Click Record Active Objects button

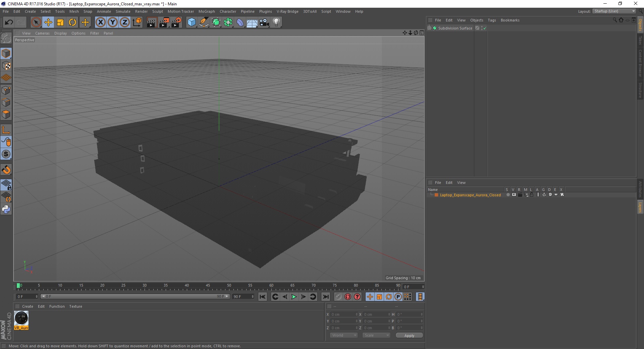coord(338,297)
